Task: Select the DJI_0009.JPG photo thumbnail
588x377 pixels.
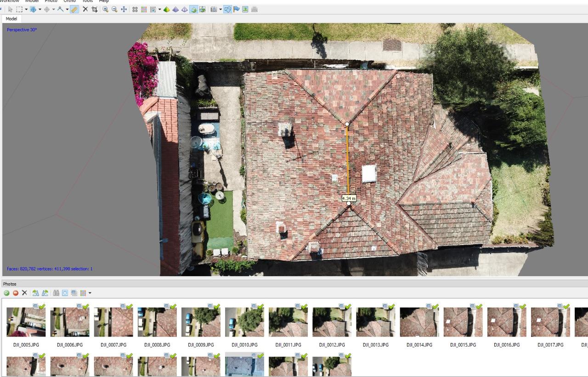Action: pos(201,322)
